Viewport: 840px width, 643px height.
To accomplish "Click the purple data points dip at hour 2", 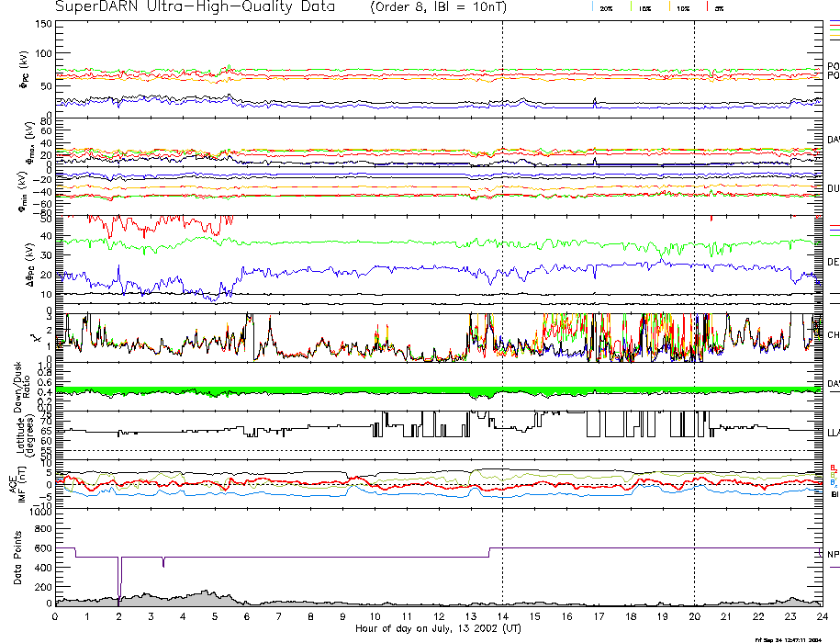I will [119, 579].
